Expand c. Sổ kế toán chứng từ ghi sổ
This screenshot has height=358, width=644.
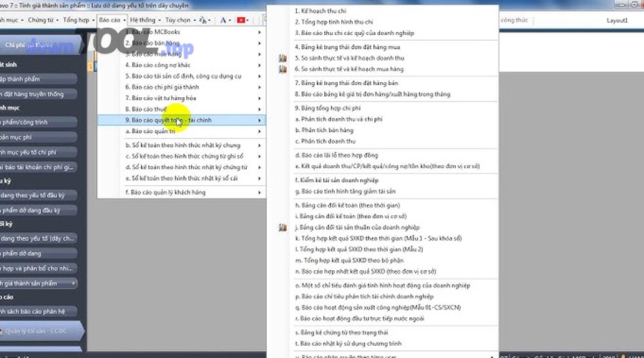pyautogui.click(x=182, y=156)
